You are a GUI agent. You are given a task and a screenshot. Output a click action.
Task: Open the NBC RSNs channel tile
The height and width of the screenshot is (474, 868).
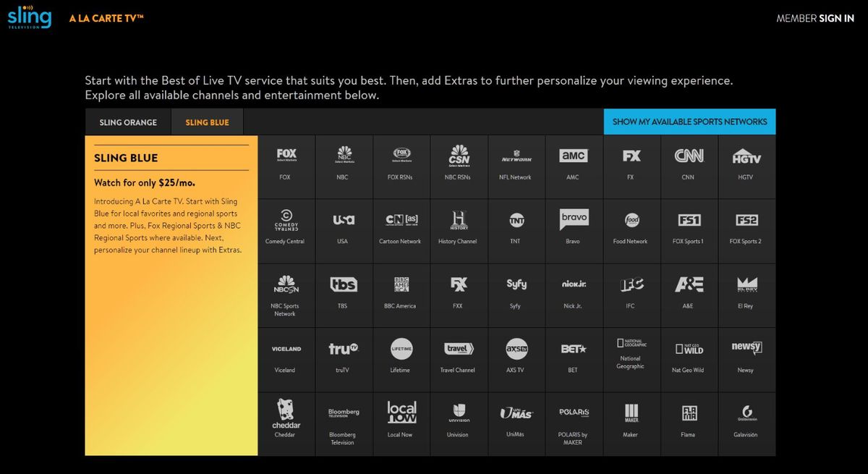[x=459, y=166]
